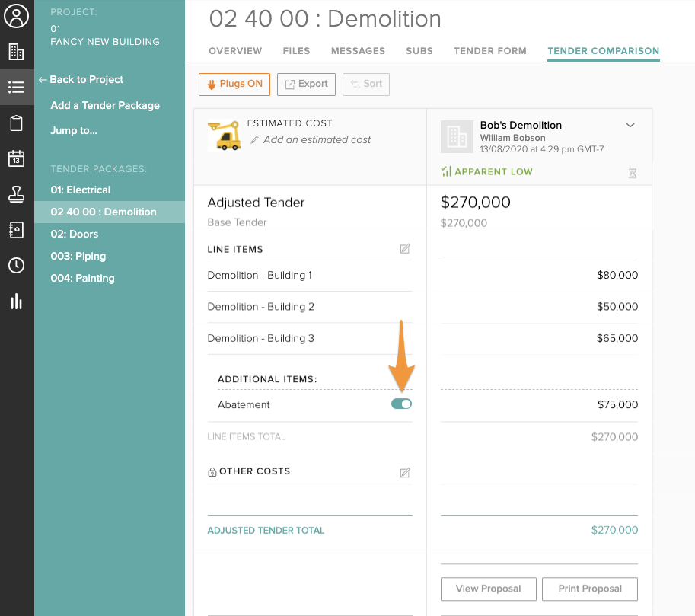Open the stamp icon in sidebar
The height and width of the screenshot is (616, 695).
click(17, 194)
